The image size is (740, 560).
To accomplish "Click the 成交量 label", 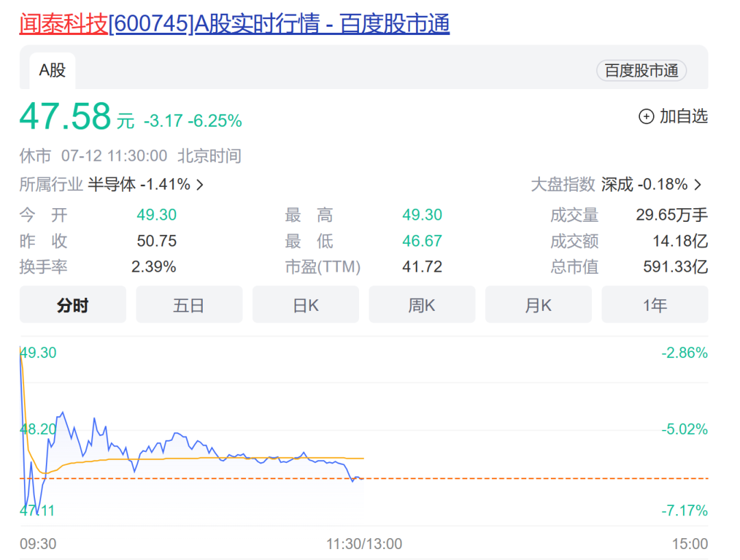I will [x=574, y=215].
